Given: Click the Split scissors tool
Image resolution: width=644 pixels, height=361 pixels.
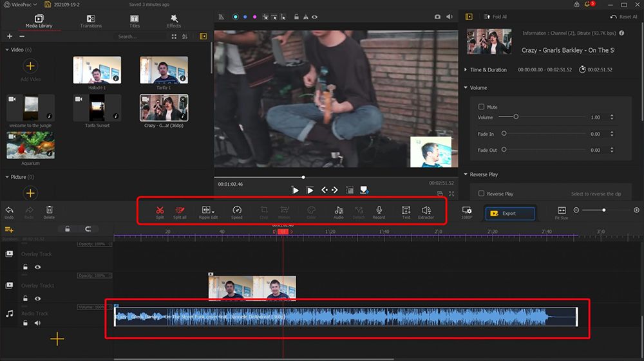Looking at the screenshot, I should (160, 212).
